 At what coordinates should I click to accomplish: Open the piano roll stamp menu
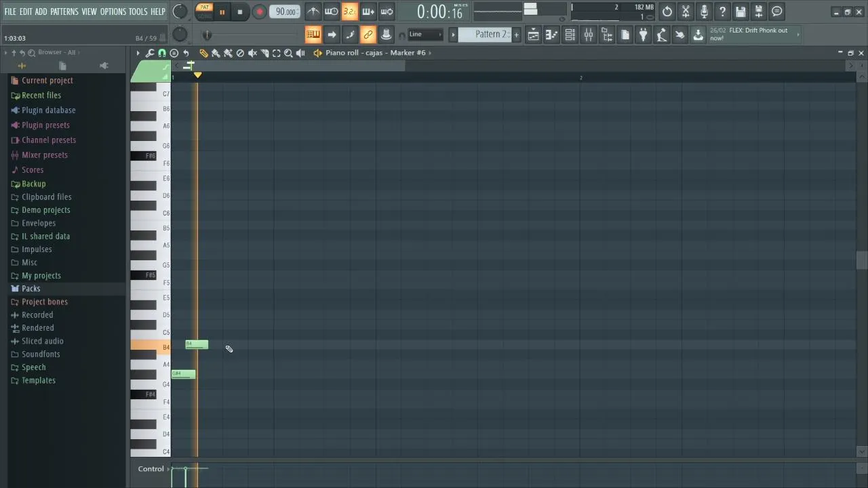(174, 53)
